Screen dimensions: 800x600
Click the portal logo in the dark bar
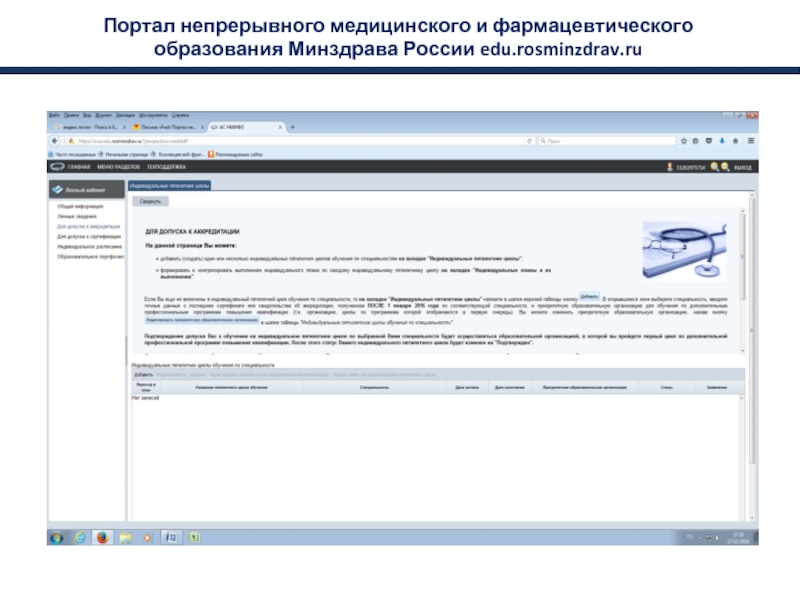tap(57, 166)
